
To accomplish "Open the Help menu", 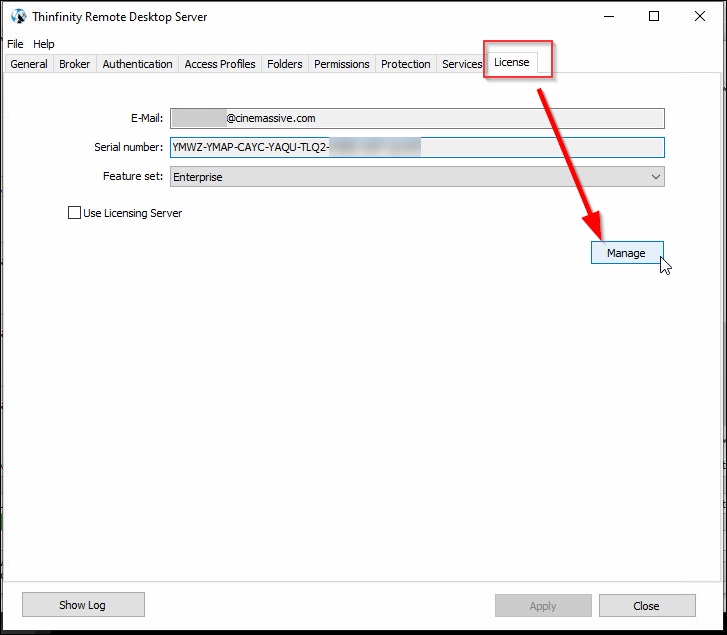I will [x=43, y=44].
